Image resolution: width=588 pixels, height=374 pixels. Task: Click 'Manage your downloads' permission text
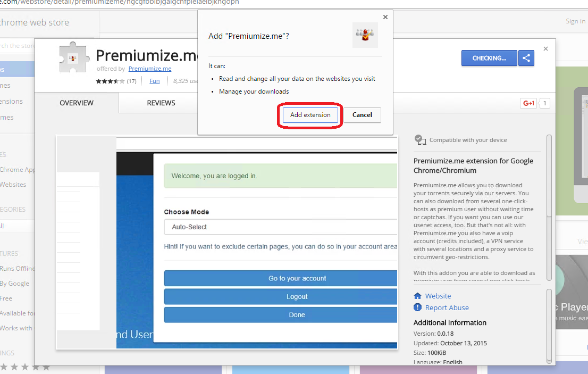click(254, 92)
